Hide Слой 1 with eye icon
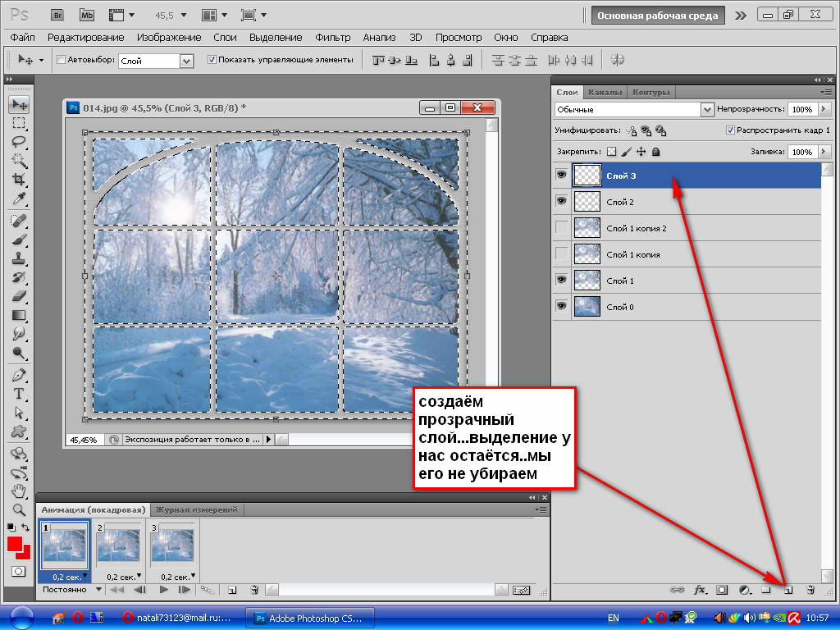 click(x=561, y=280)
